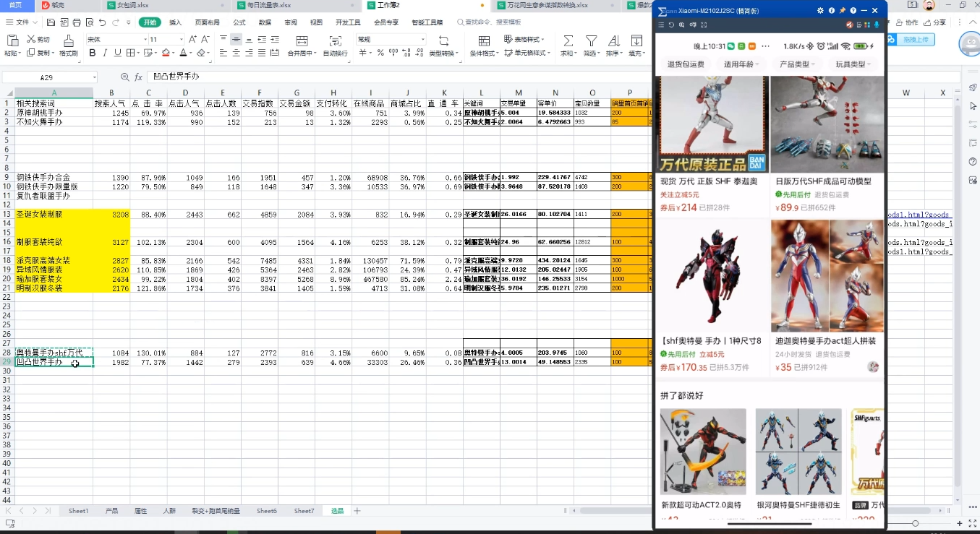The width and height of the screenshot is (980, 534).
Task: Click Merge and Center (合并居中)
Action: [301, 45]
